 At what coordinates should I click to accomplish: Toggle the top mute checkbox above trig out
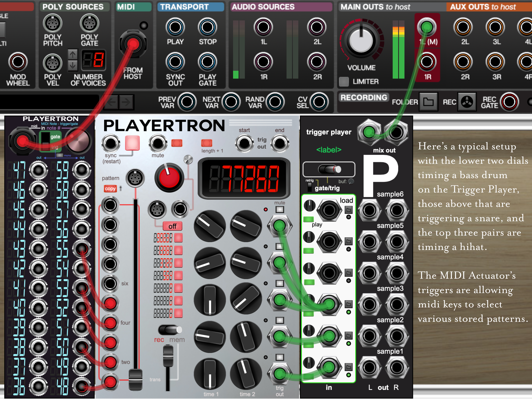point(280,210)
